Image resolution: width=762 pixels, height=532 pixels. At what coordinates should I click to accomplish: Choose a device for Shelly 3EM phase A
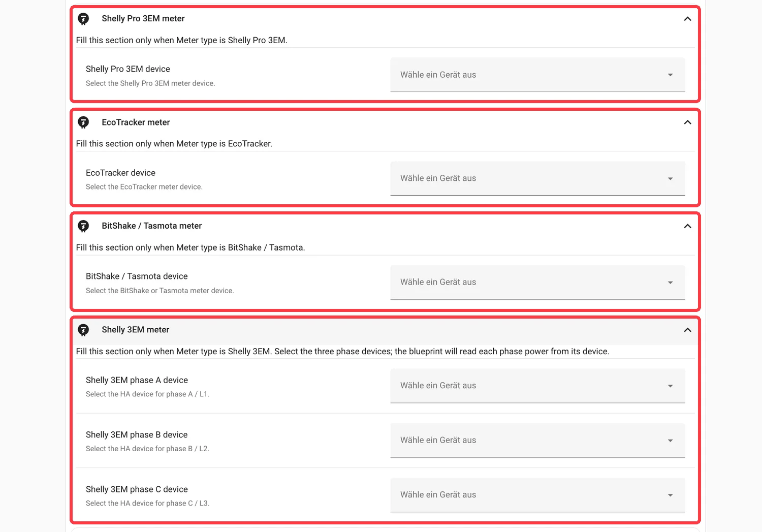tap(537, 386)
